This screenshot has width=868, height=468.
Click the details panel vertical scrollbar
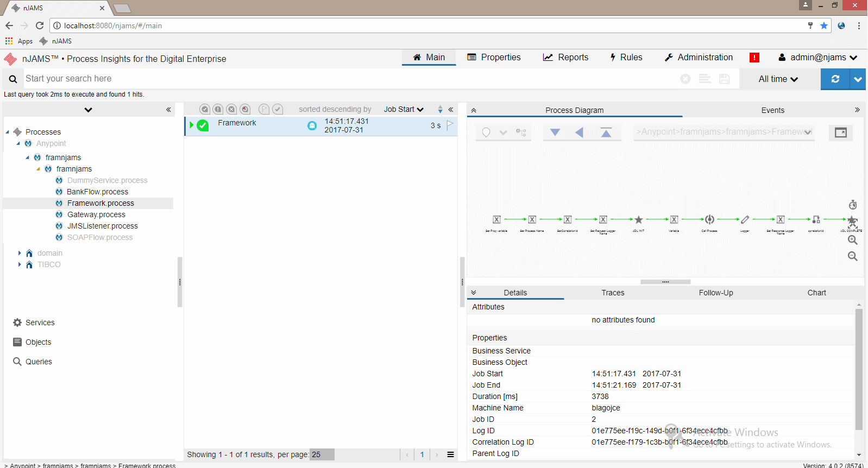(859, 370)
